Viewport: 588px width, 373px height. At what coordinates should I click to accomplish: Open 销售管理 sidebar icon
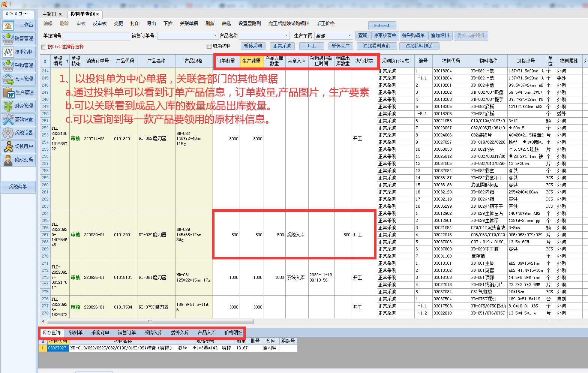(x=8, y=39)
